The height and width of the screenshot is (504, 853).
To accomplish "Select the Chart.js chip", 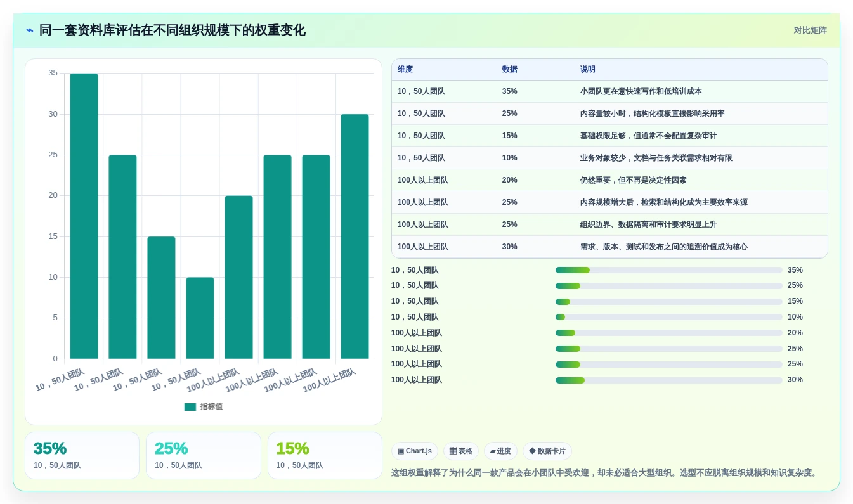I will [415, 451].
